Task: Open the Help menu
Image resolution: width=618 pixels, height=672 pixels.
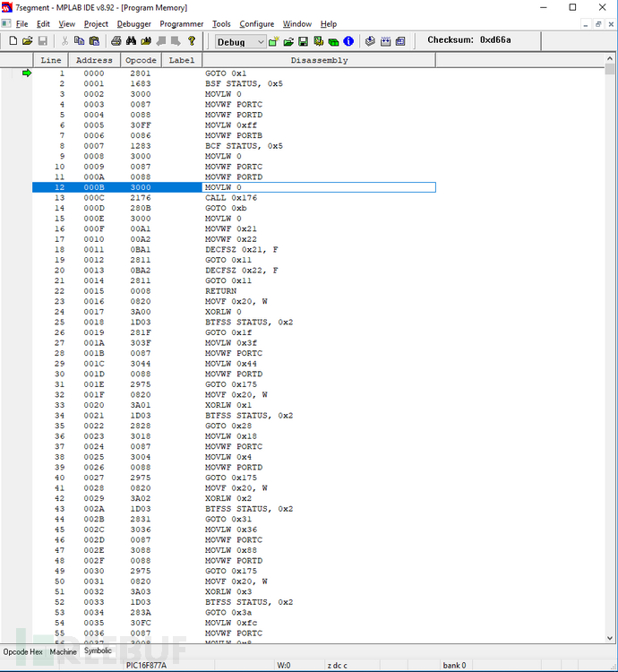Action: point(329,24)
